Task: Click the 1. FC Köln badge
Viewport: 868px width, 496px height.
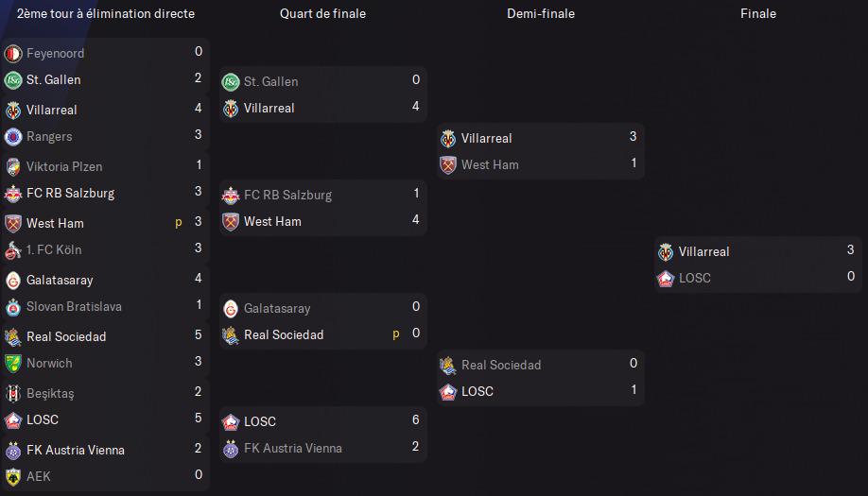Action: point(13,250)
